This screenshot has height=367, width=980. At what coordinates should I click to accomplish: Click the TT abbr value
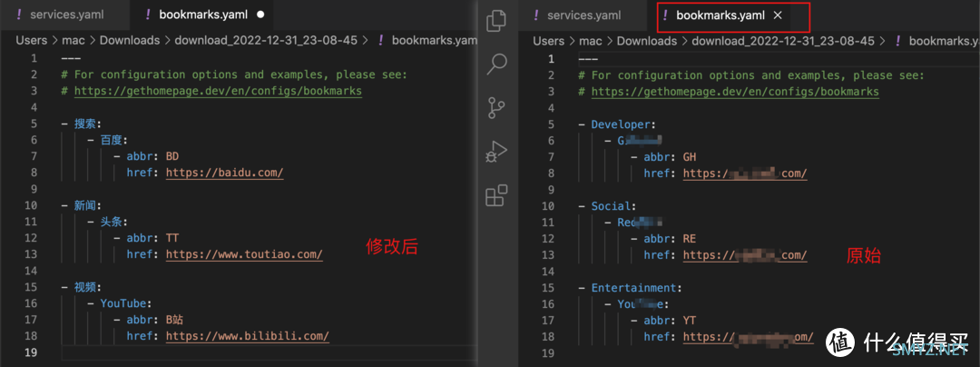(171, 238)
